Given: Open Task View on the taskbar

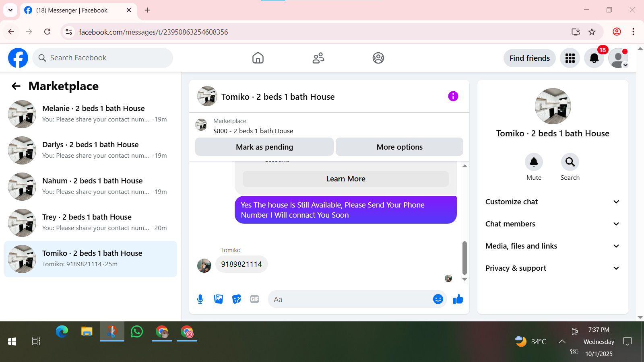Looking at the screenshot, I should tap(36, 341).
